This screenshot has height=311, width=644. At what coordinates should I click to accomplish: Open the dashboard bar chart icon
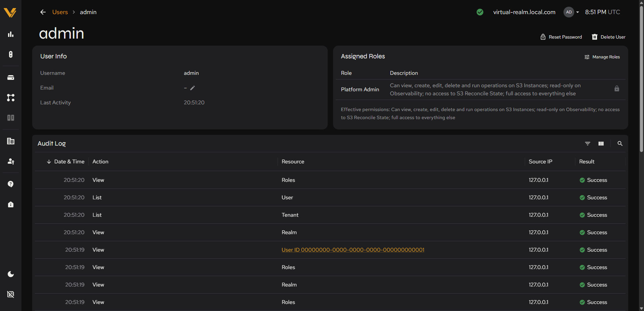coord(11,34)
